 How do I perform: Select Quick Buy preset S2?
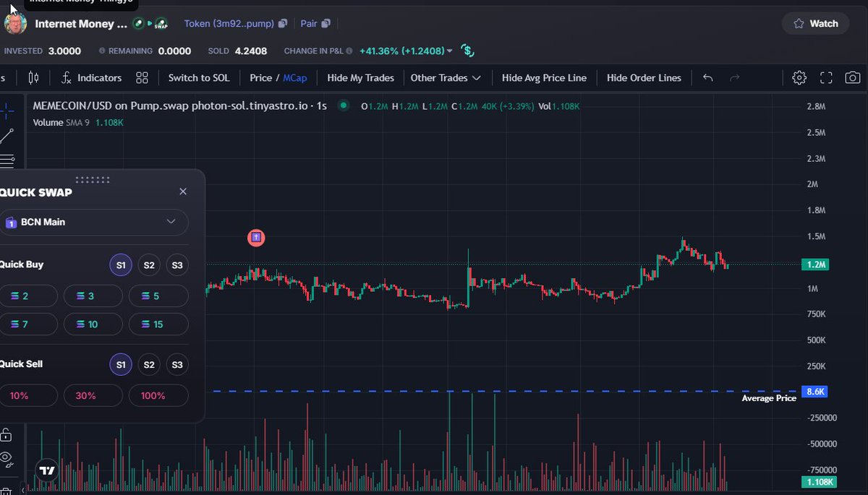[149, 265]
